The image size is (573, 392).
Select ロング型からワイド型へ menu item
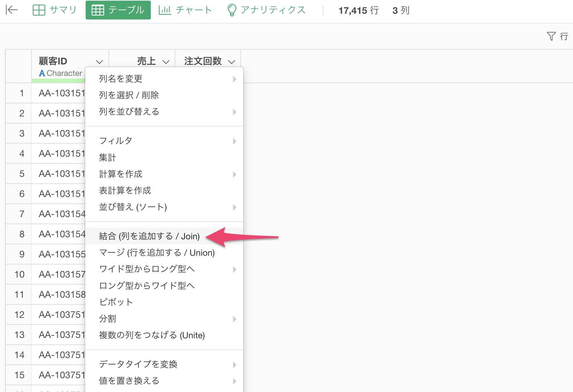pyautogui.click(x=164, y=286)
